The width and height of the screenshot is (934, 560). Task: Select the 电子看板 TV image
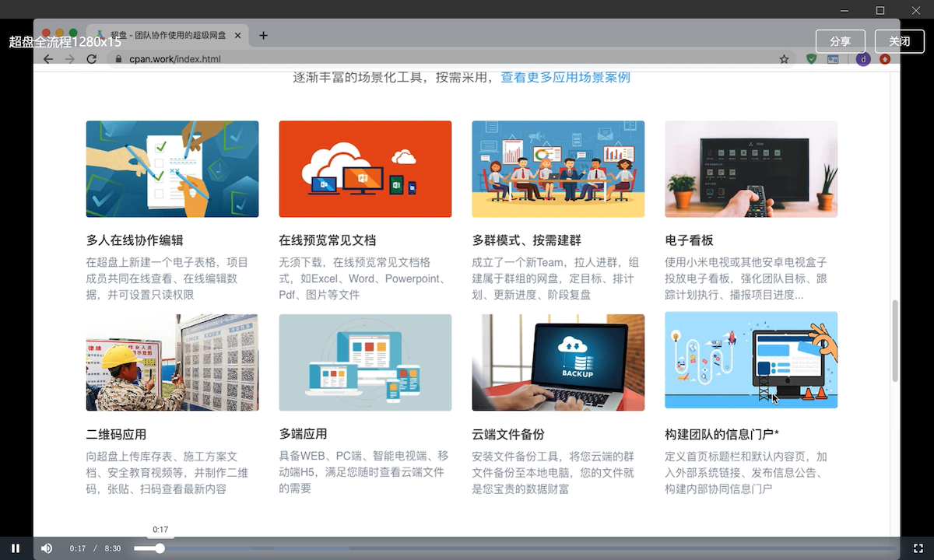tap(751, 169)
